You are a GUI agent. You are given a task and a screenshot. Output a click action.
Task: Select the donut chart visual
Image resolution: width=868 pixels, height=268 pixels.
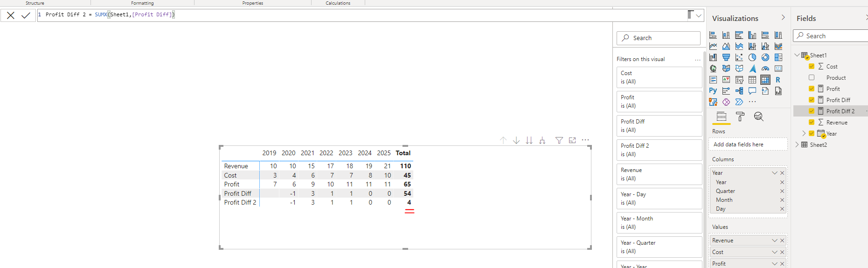(x=765, y=57)
